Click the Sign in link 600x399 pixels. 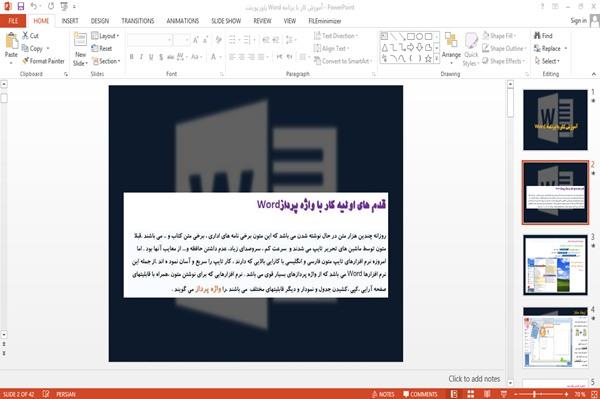578,21
